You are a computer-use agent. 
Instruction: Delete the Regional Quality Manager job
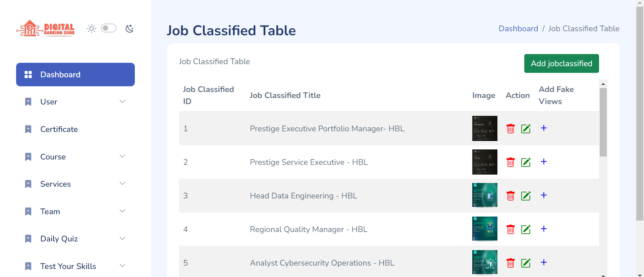tap(511, 229)
